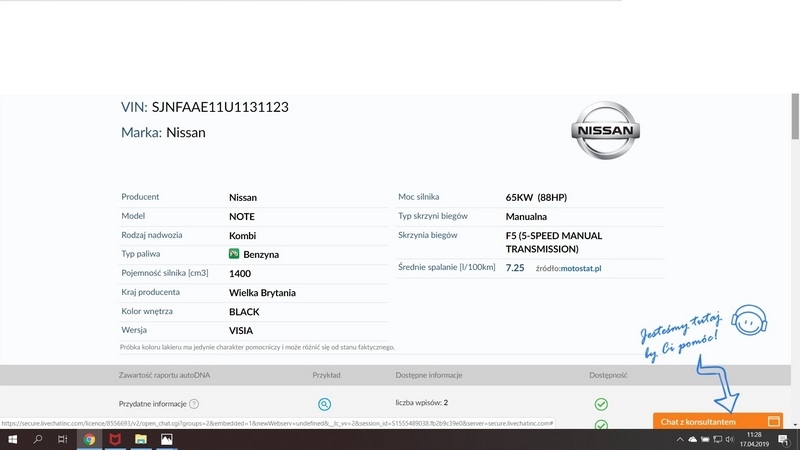Viewport: 800px width, 450px height.
Task: Click the Przykład column header
Action: pos(327,375)
